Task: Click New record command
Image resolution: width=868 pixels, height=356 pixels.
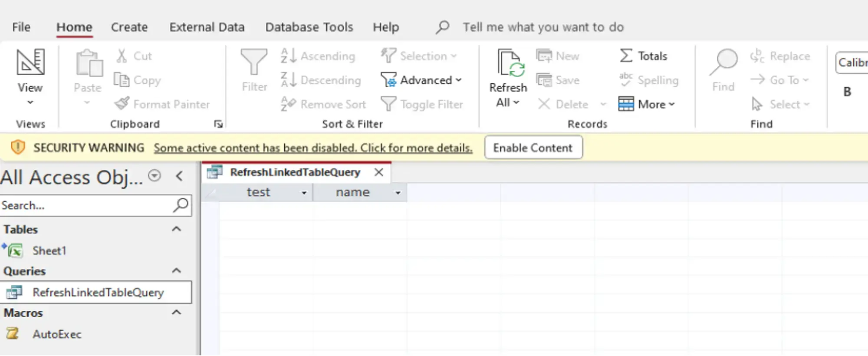Action: (558, 56)
